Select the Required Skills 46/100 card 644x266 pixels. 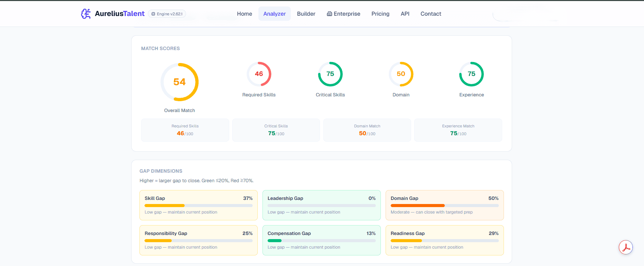tap(185, 130)
